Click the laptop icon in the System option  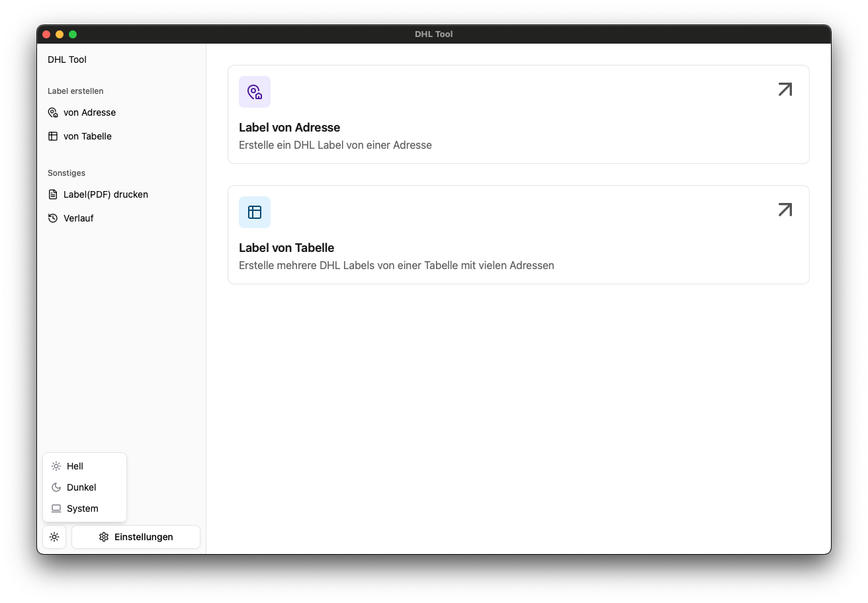tap(56, 508)
